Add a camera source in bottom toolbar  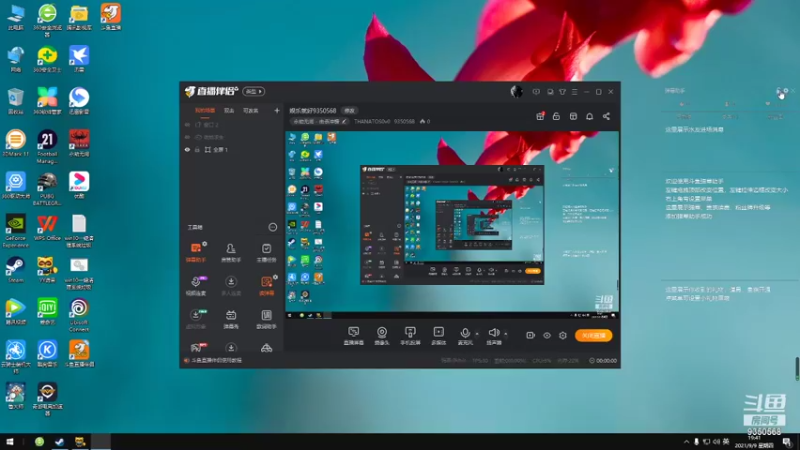point(382,336)
